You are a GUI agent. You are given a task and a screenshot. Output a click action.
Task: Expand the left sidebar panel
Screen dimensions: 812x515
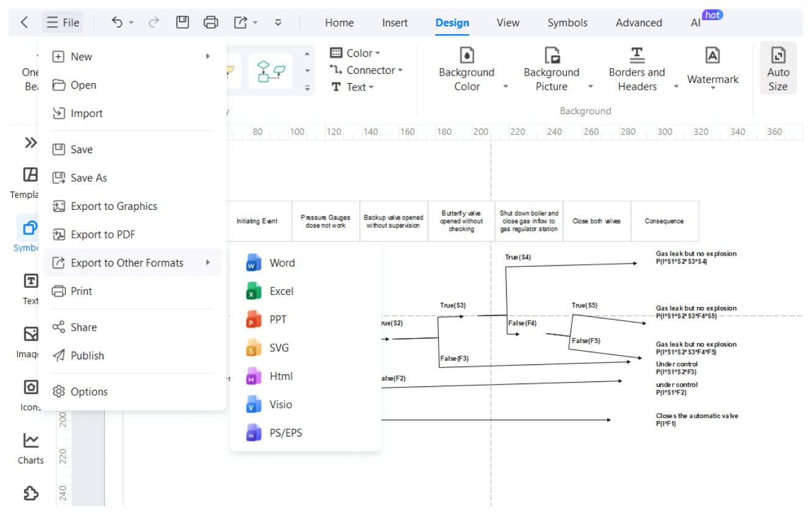coord(30,143)
